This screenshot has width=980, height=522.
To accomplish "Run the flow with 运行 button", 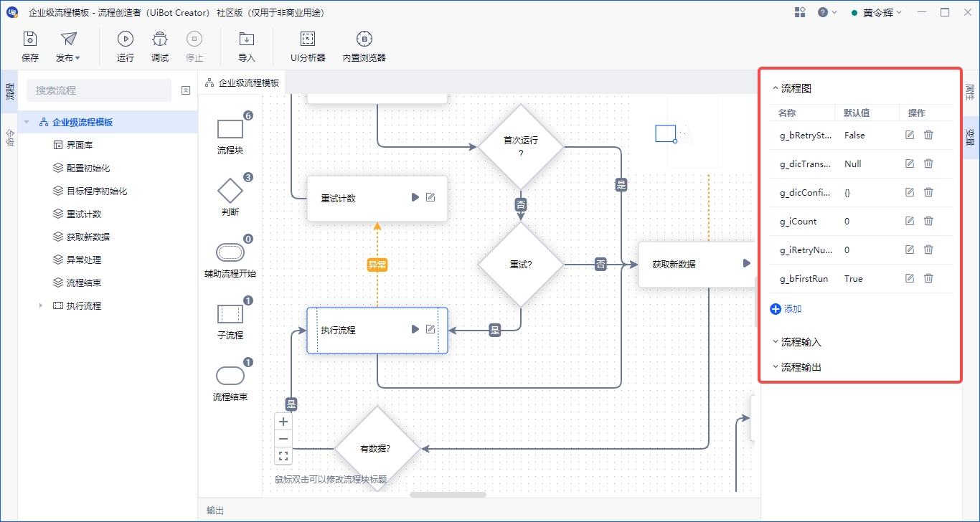I will 126,47.
